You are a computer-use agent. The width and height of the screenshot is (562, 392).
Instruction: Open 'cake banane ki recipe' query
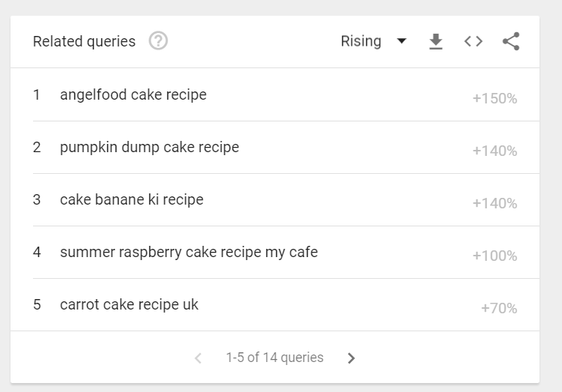pos(131,199)
